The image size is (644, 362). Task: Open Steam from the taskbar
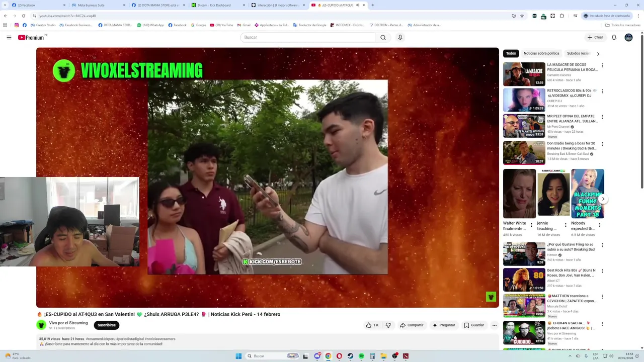click(x=350, y=356)
